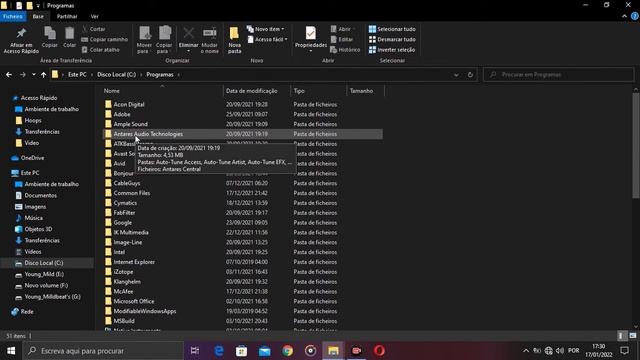Click Desmarcar tudo
This screenshot has height=360, width=640.
pos(392,39)
